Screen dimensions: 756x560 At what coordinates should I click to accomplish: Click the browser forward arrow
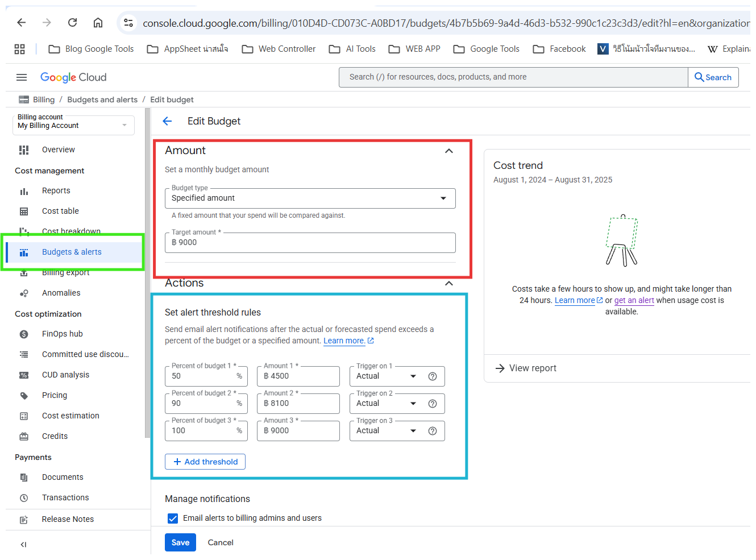(47, 23)
